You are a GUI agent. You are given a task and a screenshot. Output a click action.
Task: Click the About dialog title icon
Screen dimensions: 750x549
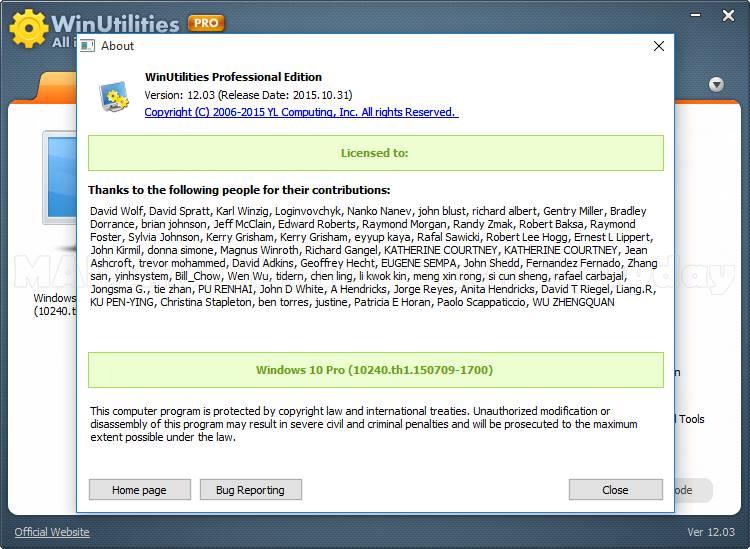(88, 46)
